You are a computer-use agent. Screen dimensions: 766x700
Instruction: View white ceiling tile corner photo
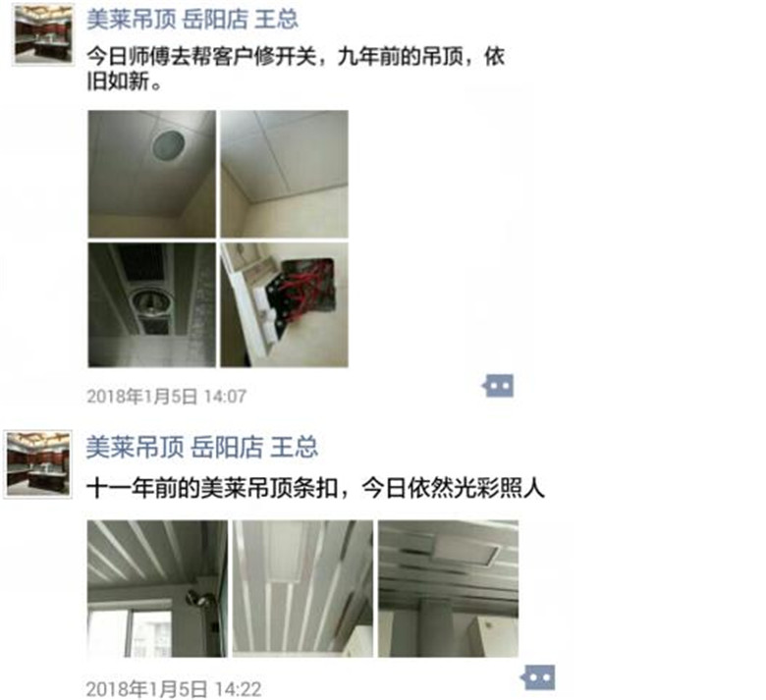(285, 174)
